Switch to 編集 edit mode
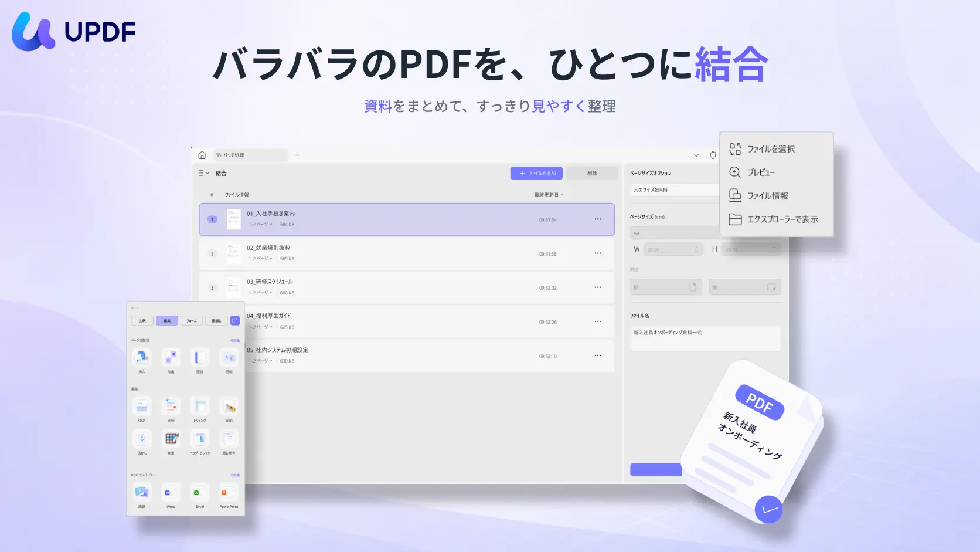 coord(167,321)
